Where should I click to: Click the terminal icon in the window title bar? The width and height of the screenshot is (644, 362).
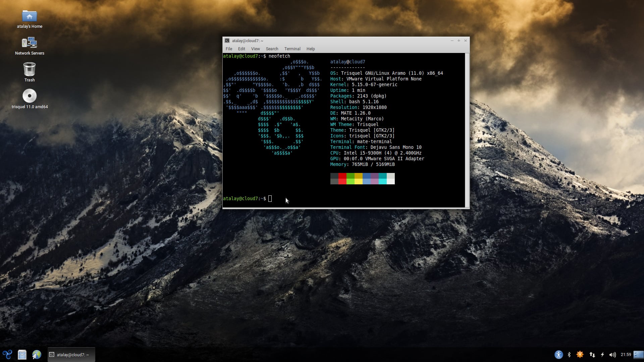(x=227, y=41)
